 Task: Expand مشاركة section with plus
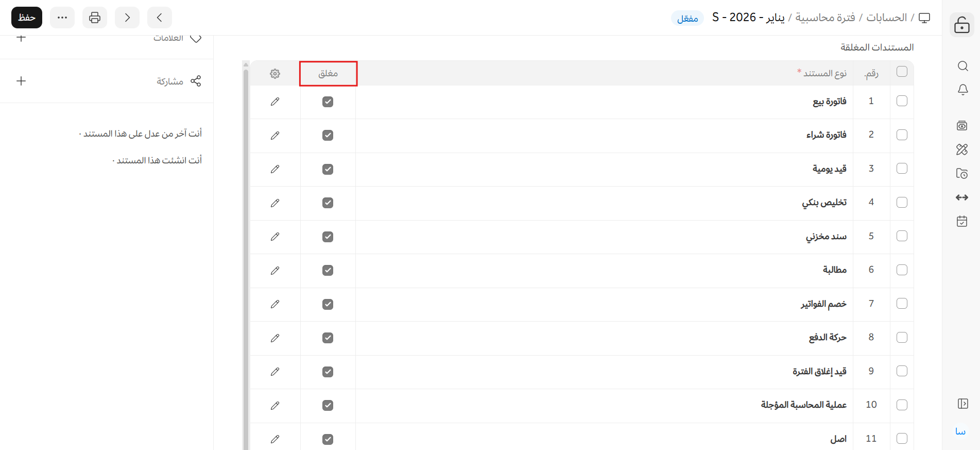coord(21,81)
